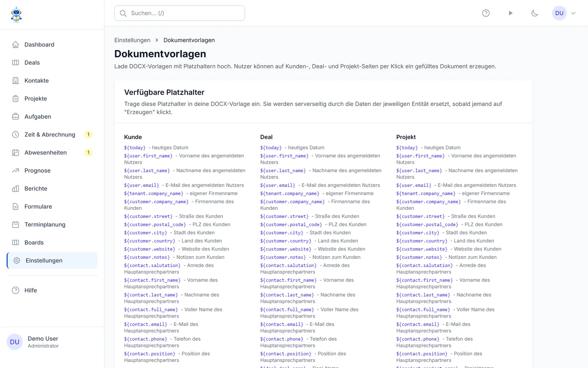Image resolution: width=588 pixels, height=368 pixels.
Task: Select Einstellungen label in the sidebar
Action: click(x=44, y=261)
